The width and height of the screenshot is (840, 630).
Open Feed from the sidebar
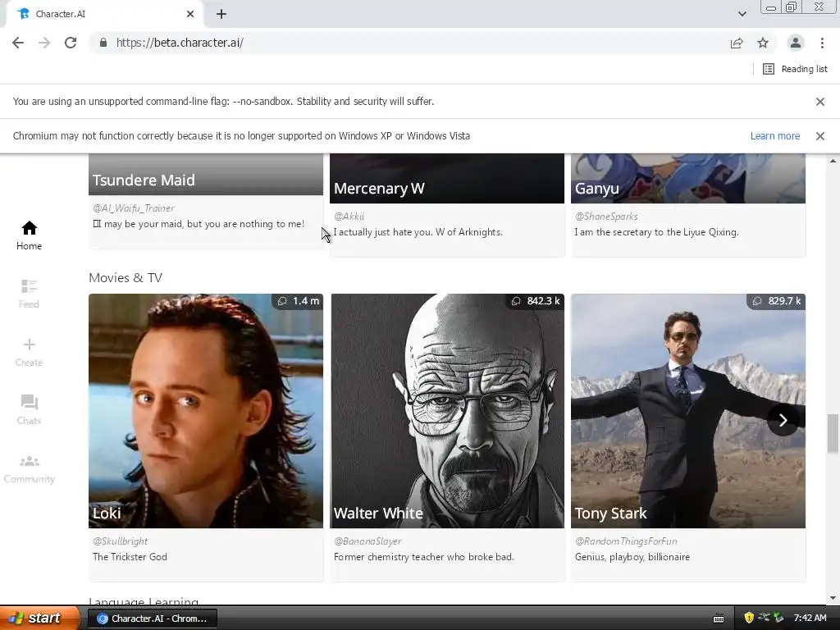29,294
